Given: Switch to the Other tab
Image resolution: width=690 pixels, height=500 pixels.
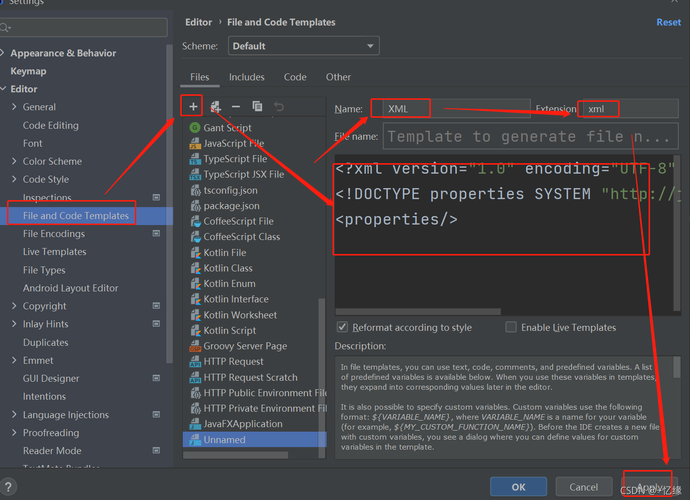Looking at the screenshot, I should 338,77.
